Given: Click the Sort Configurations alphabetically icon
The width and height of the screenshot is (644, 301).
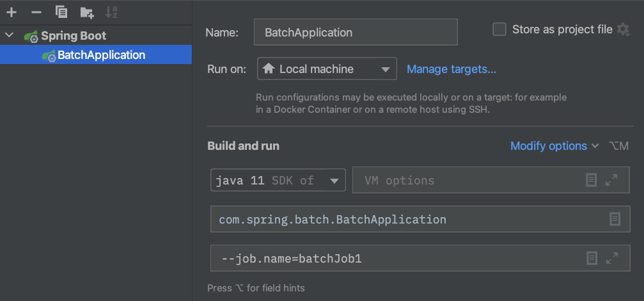Looking at the screenshot, I should 111,12.
